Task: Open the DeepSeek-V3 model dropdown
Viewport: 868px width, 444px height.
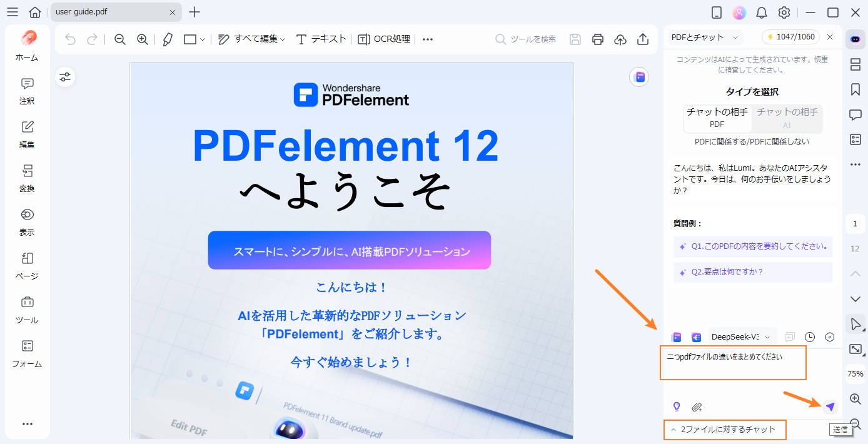Action: (x=742, y=336)
